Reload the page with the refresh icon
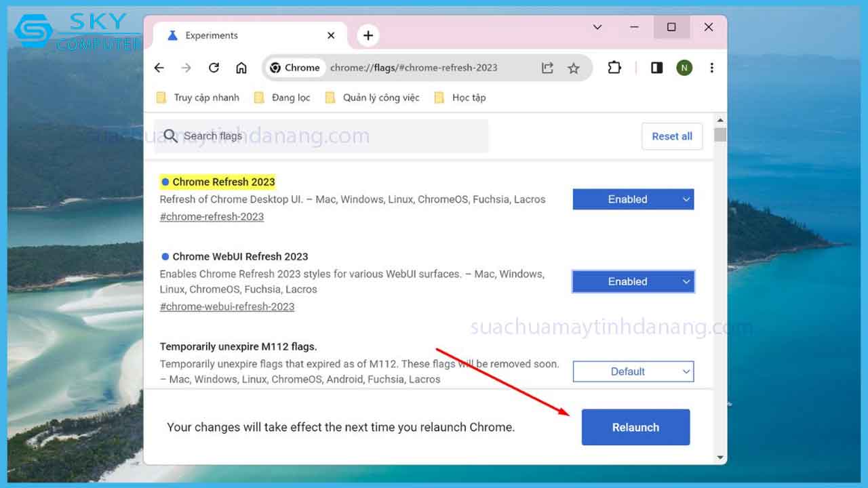868x488 pixels. [x=214, y=68]
